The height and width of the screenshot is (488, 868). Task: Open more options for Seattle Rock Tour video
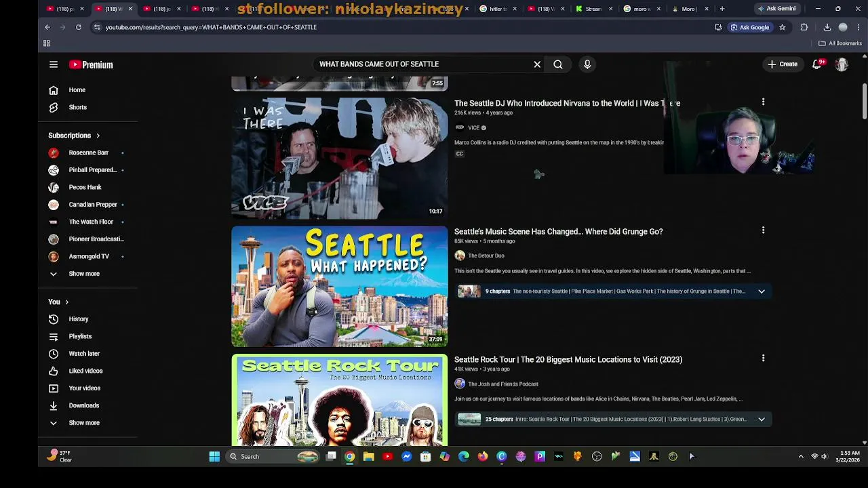(x=763, y=359)
